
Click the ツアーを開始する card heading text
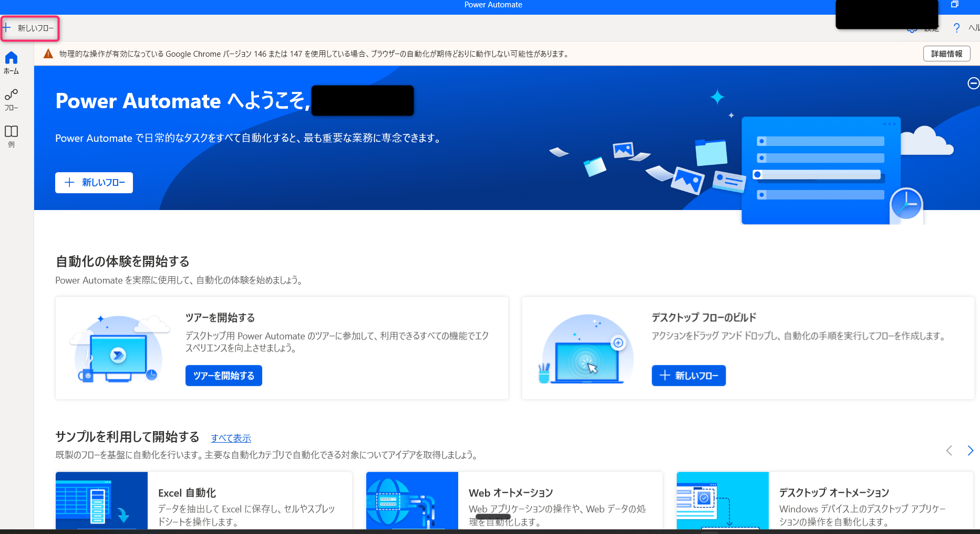click(220, 318)
